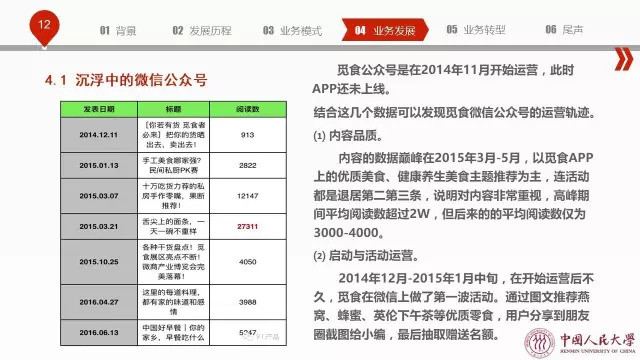Select the 03 业务模式 tab
Viewport: 640px width, 360px height.
292,31
